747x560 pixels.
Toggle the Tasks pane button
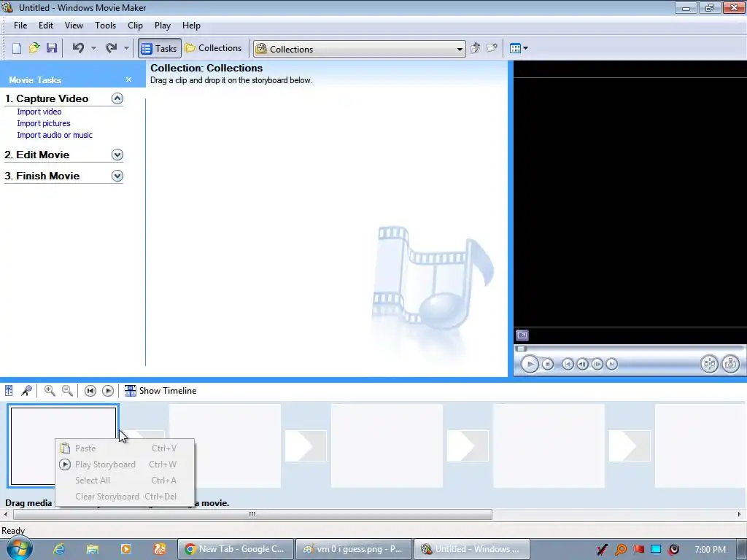160,49
